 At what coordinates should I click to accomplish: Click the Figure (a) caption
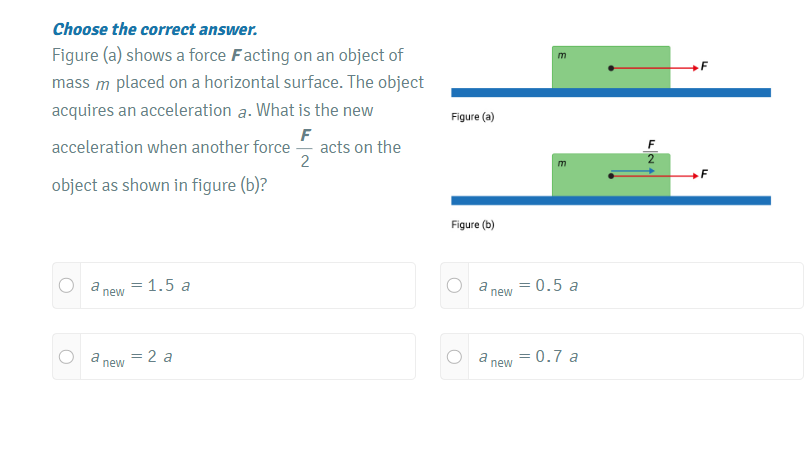[x=473, y=117]
